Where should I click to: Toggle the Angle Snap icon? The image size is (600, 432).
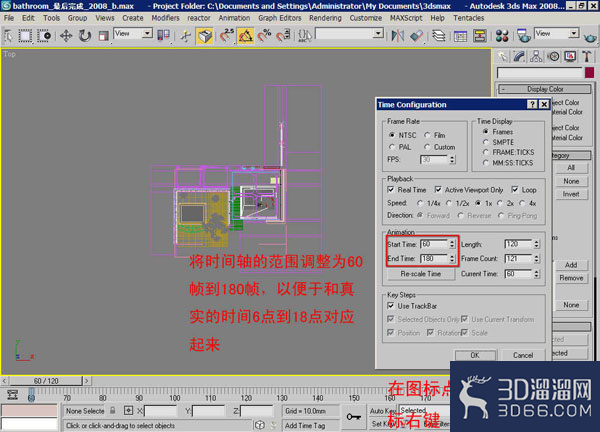point(245,36)
